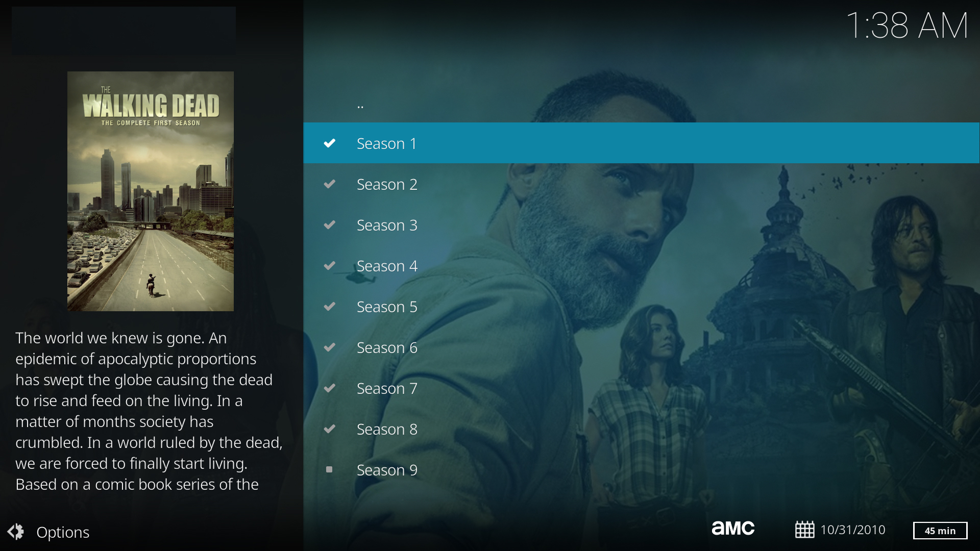The height and width of the screenshot is (551, 980).
Task: Click the watched checkmark next to Season 5
Action: pyautogui.click(x=330, y=307)
